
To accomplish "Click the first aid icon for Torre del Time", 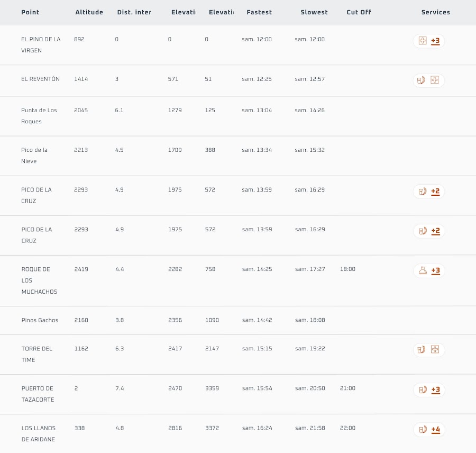I will [x=435, y=350].
